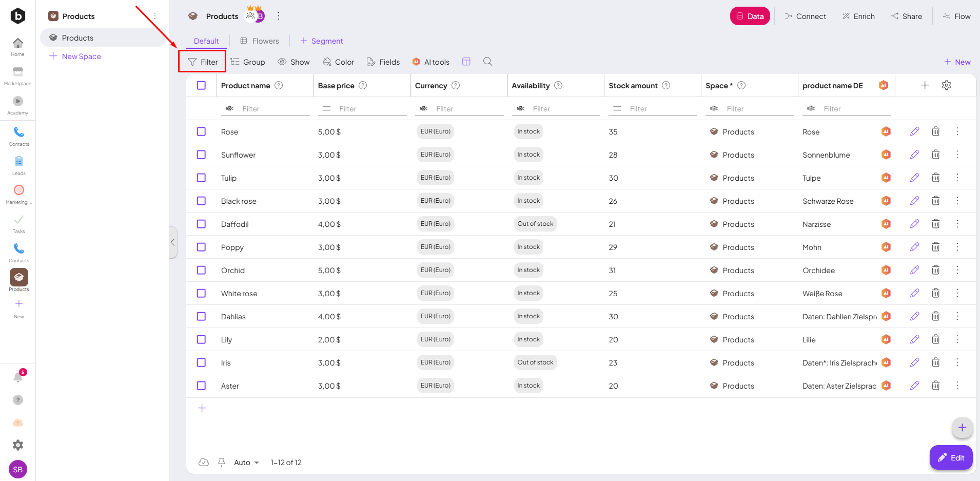Check the Daffodil row checkbox
Viewport: 980px width, 481px height.
[201, 224]
